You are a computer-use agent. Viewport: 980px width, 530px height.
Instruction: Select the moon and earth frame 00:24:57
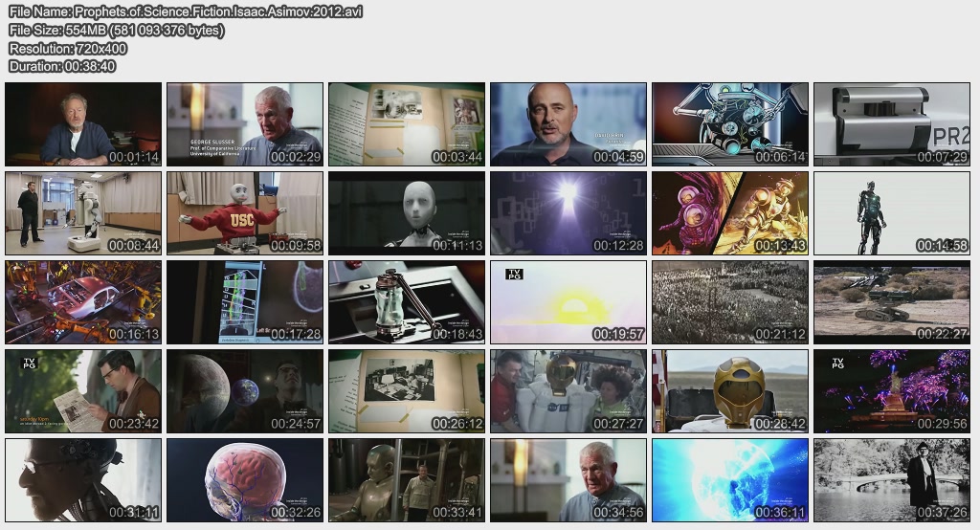pyautogui.click(x=245, y=391)
